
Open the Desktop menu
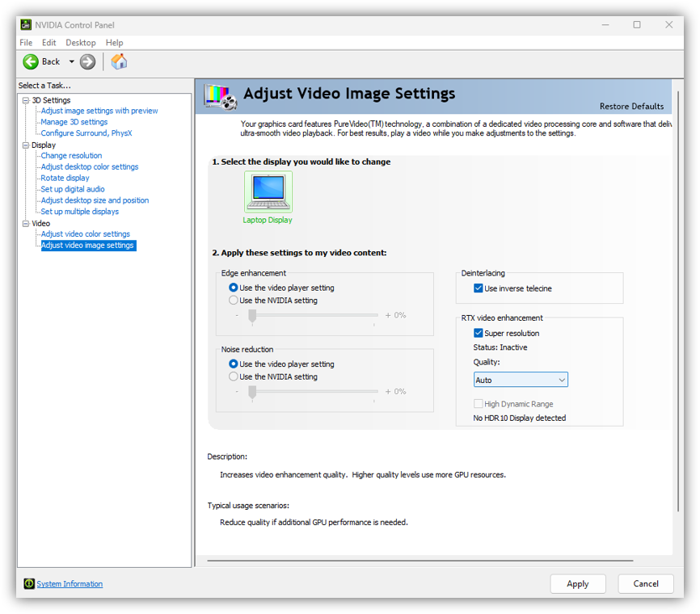[81, 43]
